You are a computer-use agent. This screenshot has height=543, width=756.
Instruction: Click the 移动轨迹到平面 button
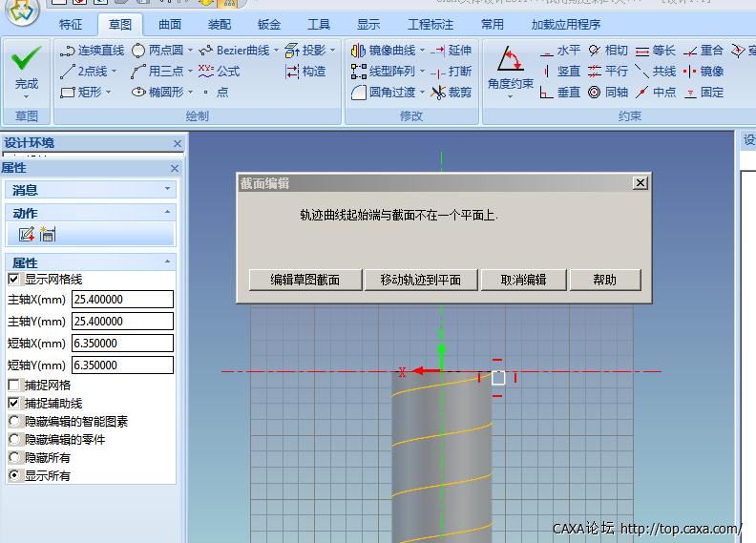[x=420, y=280]
